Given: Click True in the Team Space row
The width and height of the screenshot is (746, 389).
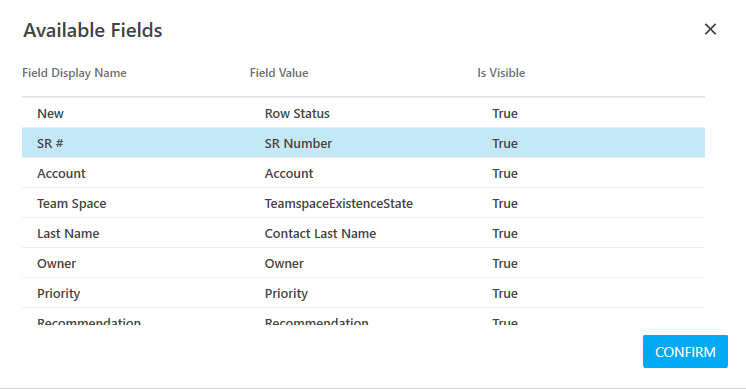Looking at the screenshot, I should coord(505,204).
